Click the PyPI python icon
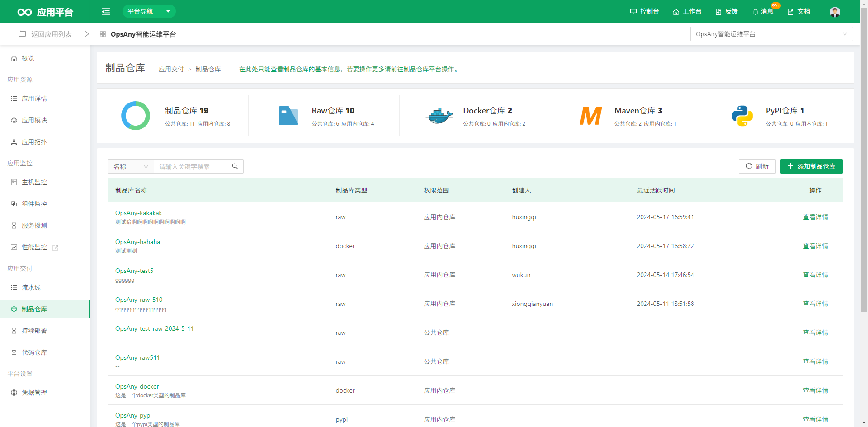 click(742, 116)
